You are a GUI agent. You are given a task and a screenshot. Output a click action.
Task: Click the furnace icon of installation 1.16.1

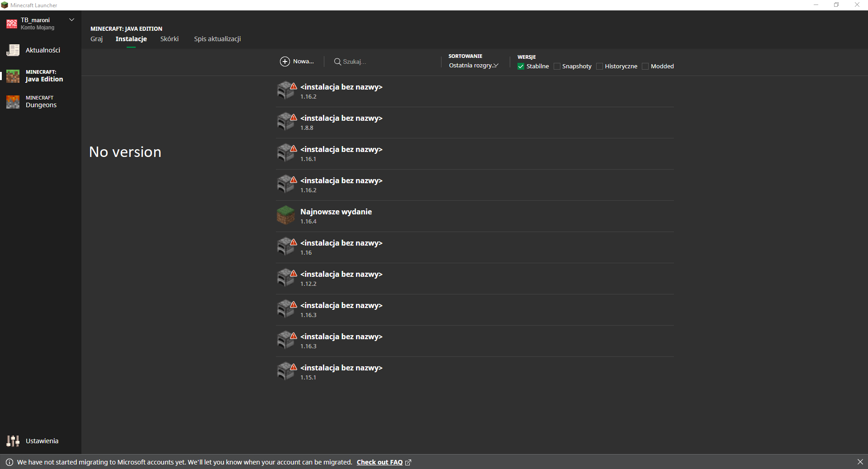tap(285, 153)
